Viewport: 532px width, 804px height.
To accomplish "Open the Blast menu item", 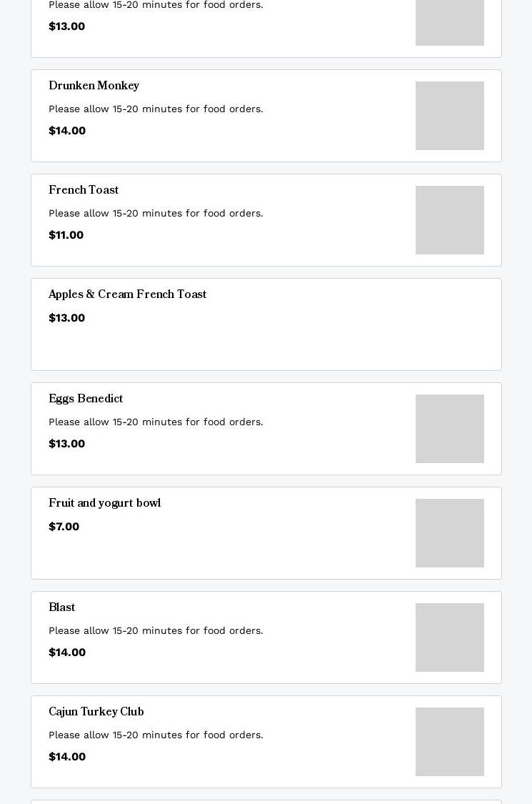I will click(62, 608).
